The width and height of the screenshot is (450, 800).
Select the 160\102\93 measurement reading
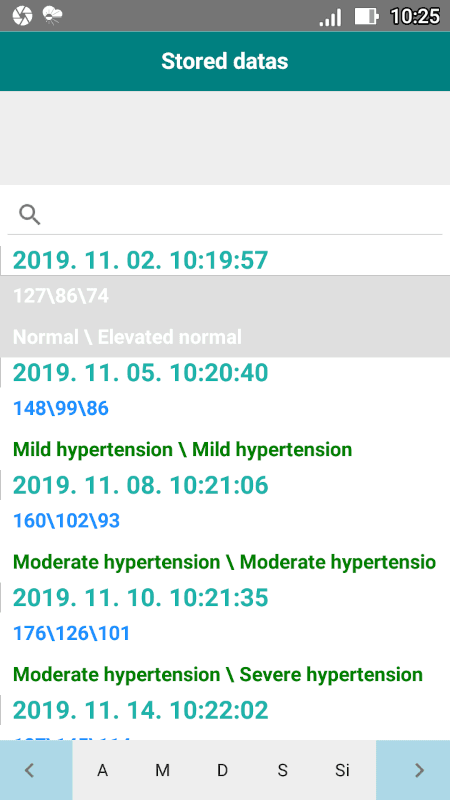click(66, 521)
